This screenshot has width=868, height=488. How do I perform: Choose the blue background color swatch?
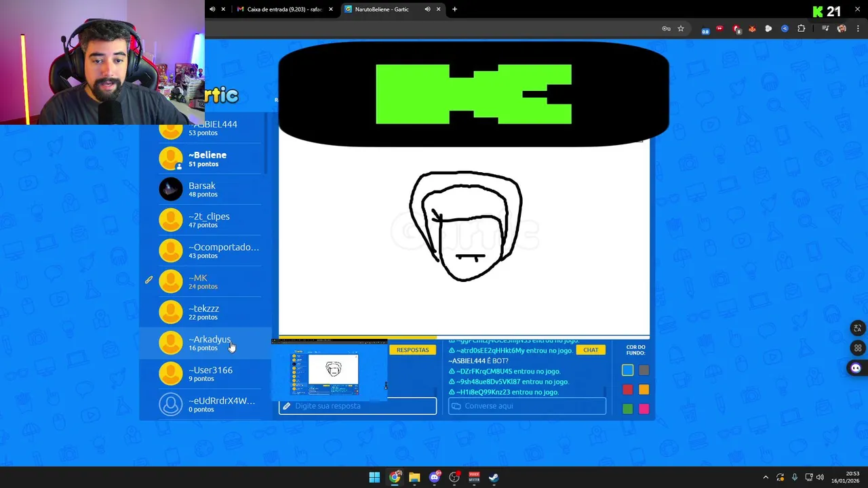tap(627, 370)
